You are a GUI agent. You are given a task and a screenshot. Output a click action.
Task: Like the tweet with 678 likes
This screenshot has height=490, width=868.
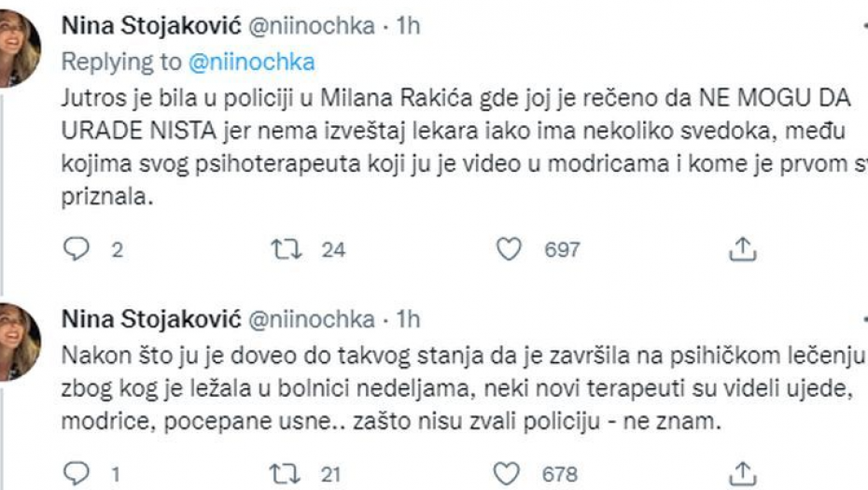[x=509, y=473]
